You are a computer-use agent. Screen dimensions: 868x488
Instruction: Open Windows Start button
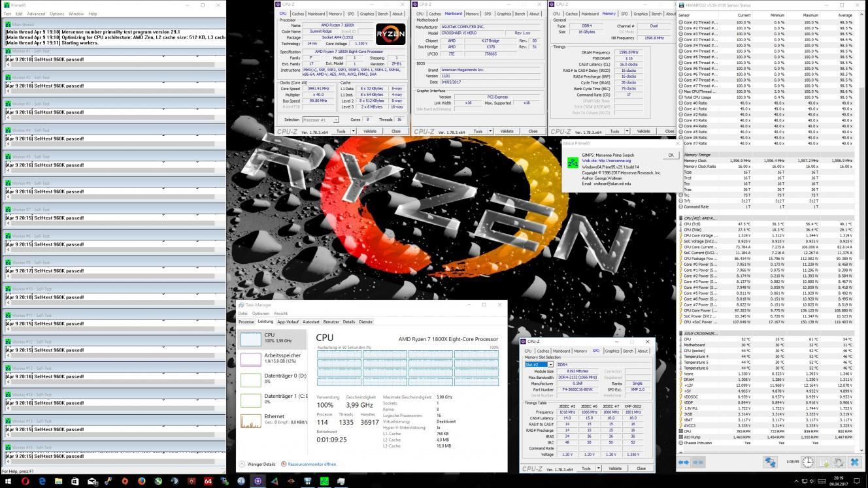pos(8,481)
